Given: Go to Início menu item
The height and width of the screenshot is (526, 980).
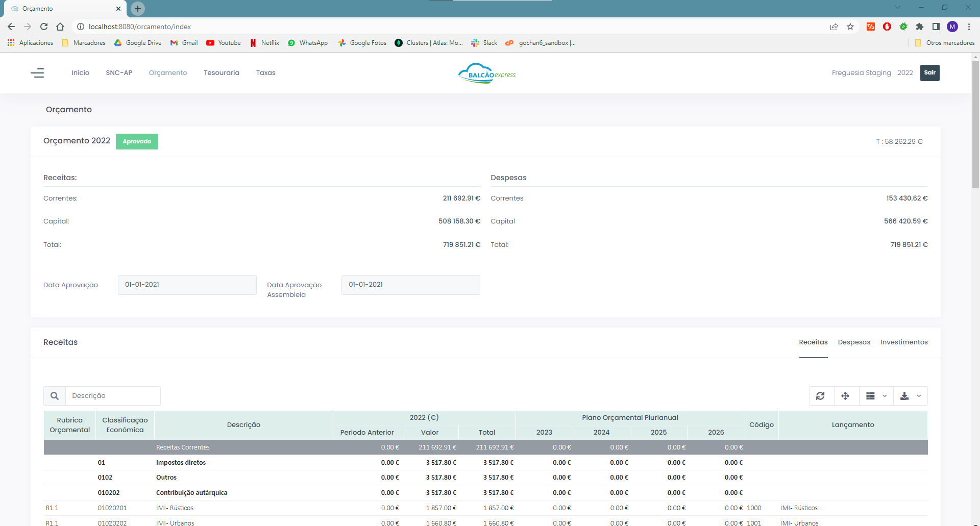Looking at the screenshot, I should [x=80, y=73].
